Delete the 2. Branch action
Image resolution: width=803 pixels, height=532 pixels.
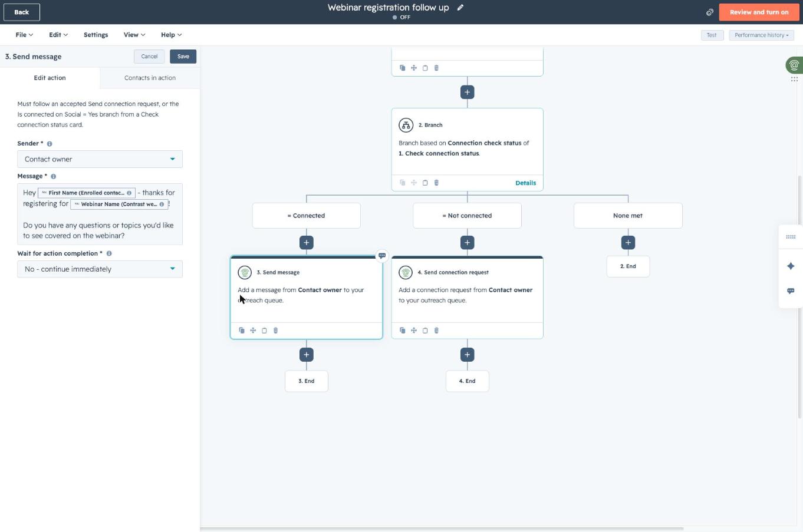(436, 183)
